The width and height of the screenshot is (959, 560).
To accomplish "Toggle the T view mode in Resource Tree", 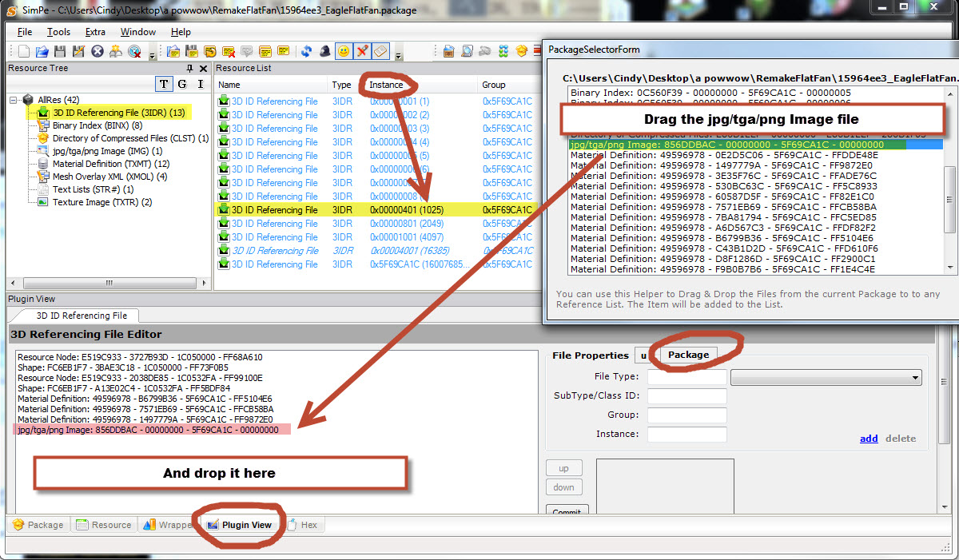I will (163, 84).
